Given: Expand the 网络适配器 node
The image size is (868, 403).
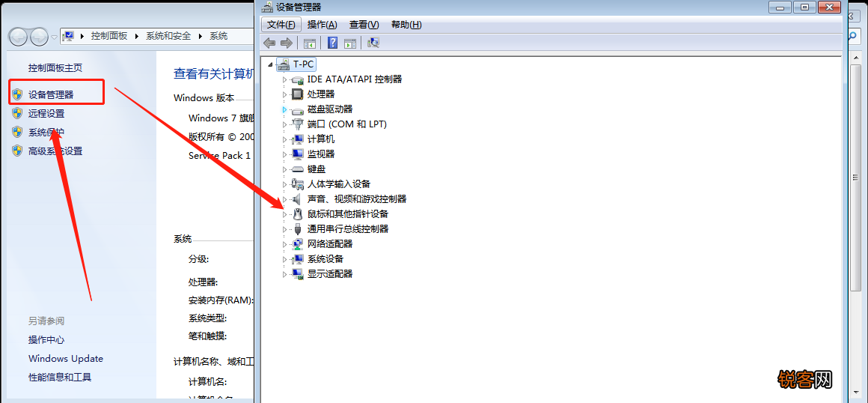Looking at the screenshot, I should (x=284, y=244).
